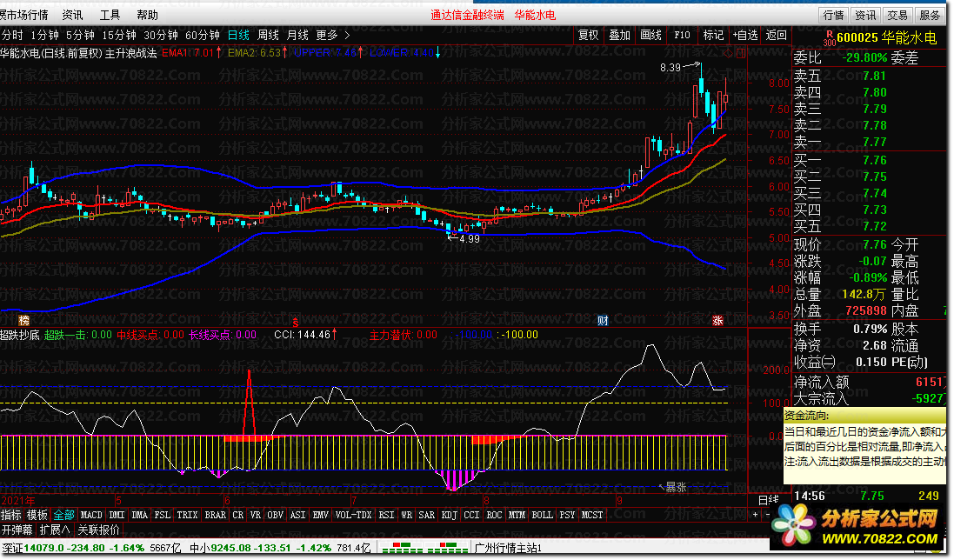Toggle 开弹幕 bullet comments

pyautogui.click(x=17, y=530)
